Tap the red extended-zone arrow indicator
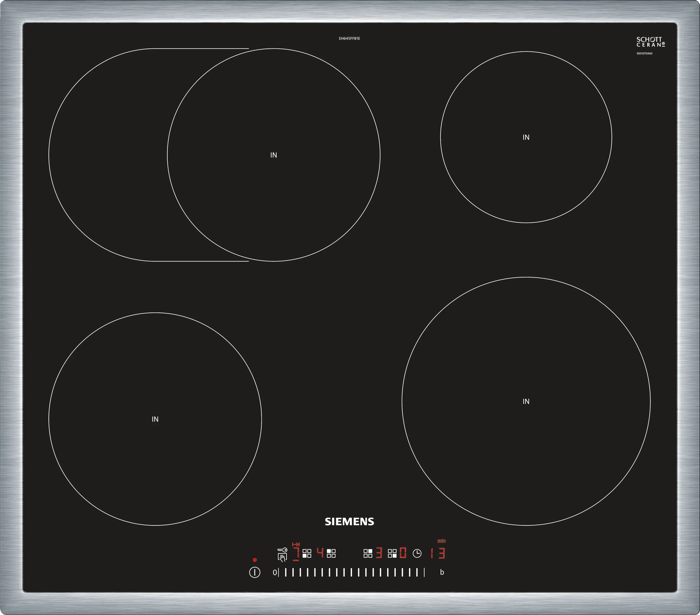700x615 pixels. point(296,544)
